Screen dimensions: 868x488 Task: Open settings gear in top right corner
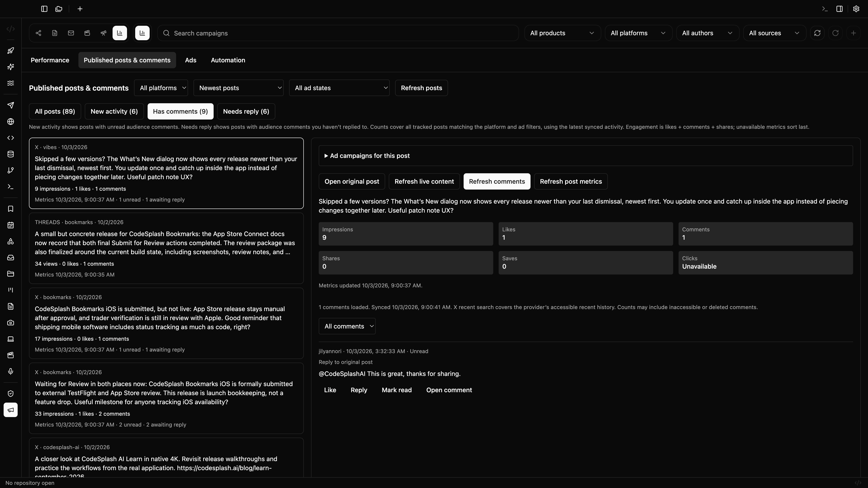(x=856, y=9)
